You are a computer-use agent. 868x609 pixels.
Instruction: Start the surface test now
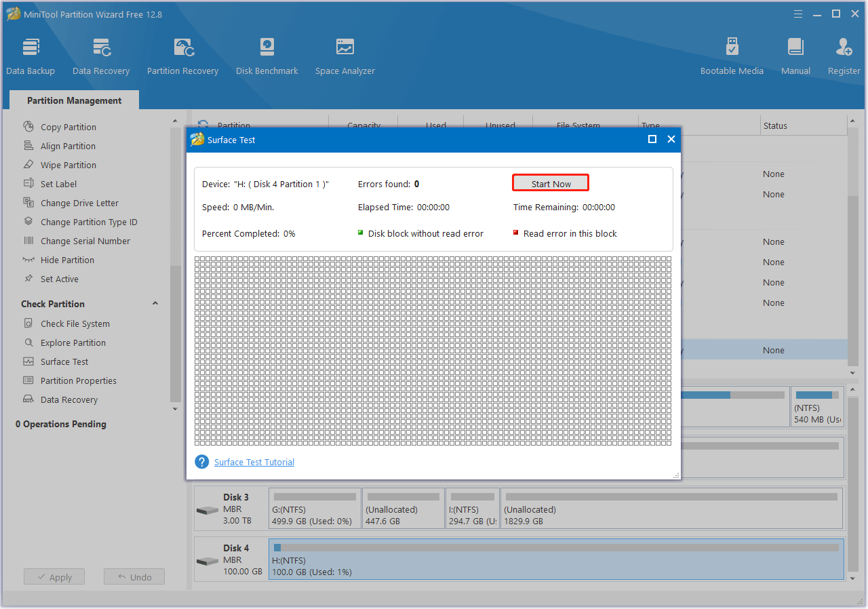[x=551, y=183]
